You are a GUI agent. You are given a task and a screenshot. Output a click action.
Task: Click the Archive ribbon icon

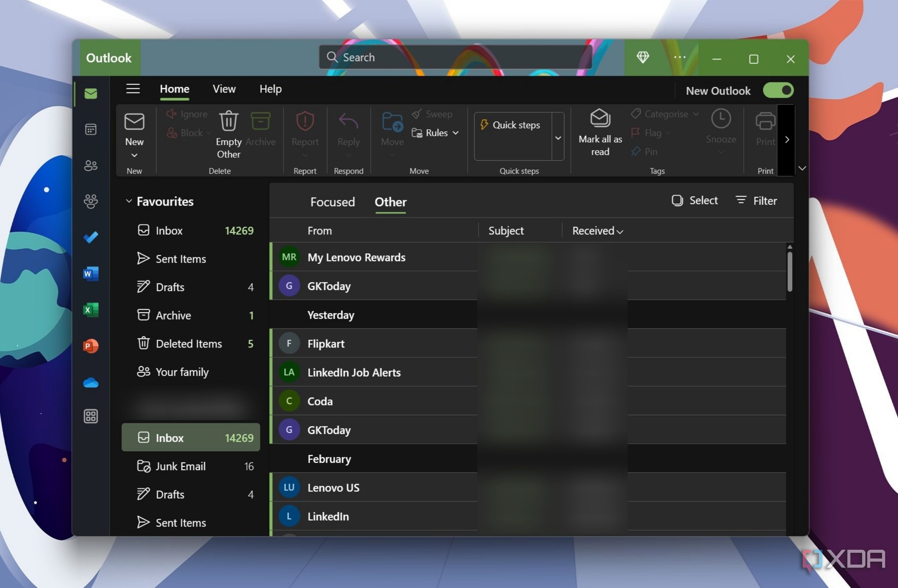(260, 121)
